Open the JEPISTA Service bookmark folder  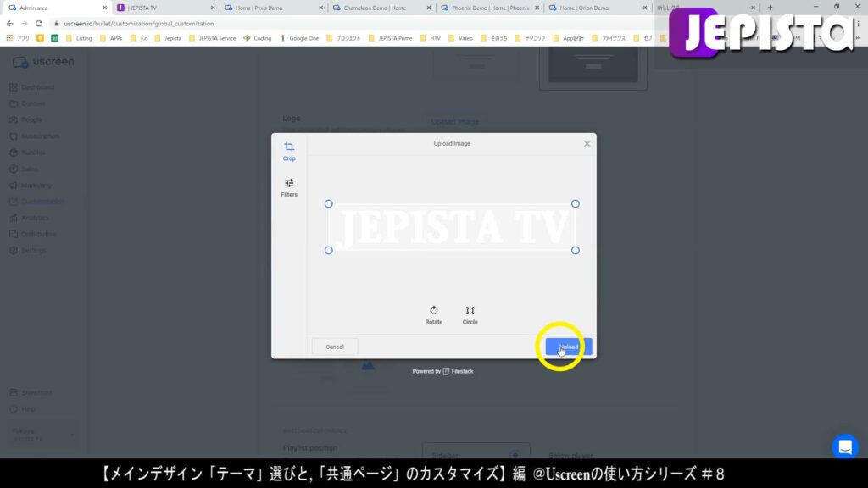(212, 38)
